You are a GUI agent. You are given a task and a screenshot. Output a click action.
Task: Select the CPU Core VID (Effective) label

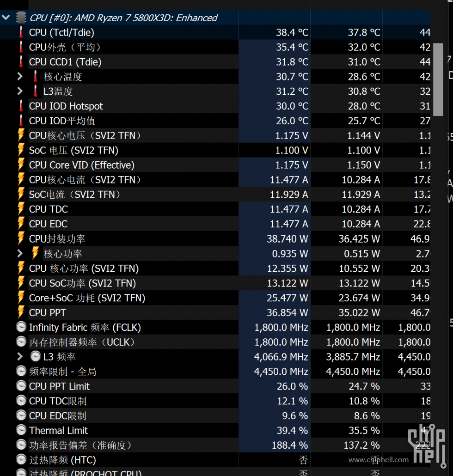pos(82,165)
